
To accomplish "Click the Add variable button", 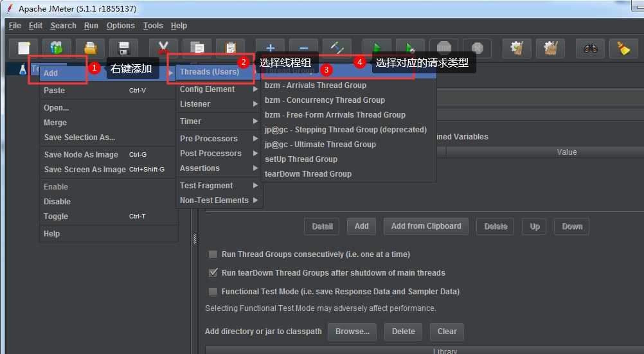I will [x=361, y=226].
